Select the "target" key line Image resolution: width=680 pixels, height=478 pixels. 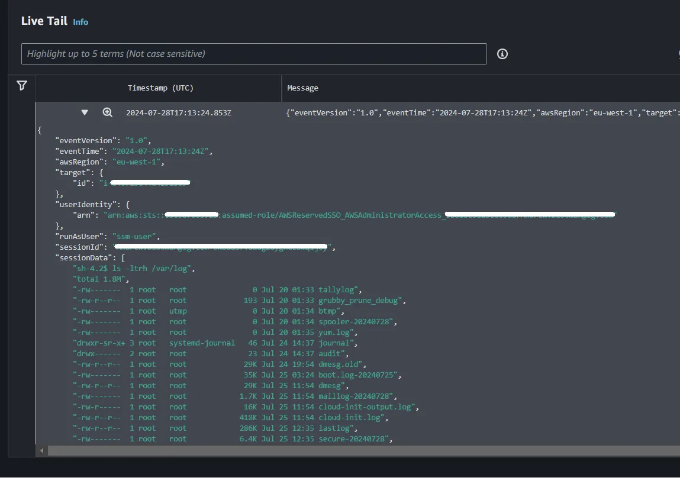pos(79,173)
